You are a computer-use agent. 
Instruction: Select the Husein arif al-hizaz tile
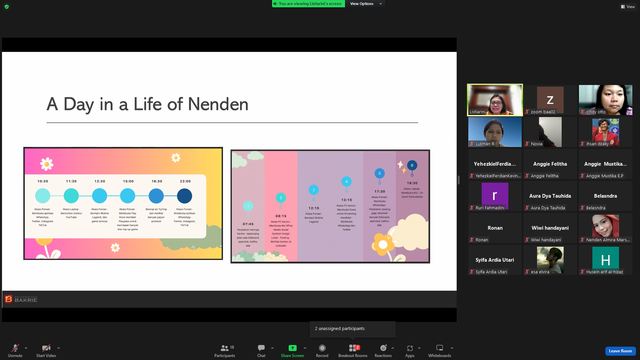tap(605, 260)
